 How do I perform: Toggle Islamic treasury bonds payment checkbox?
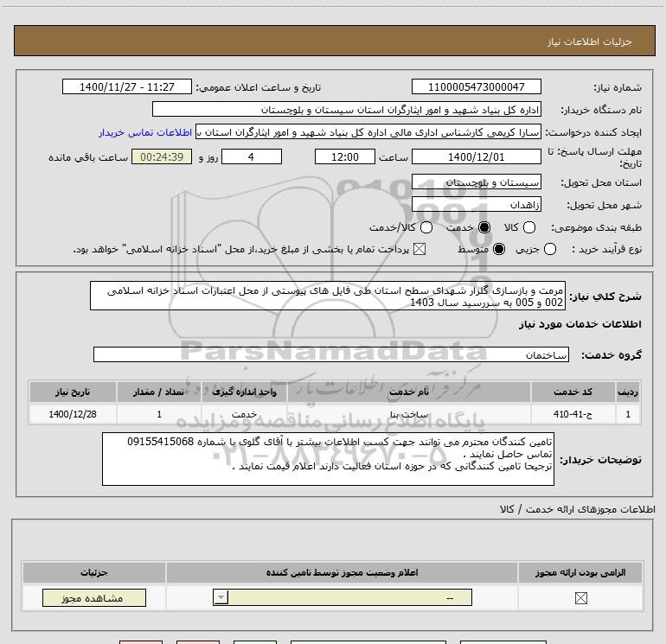(419, 249)
